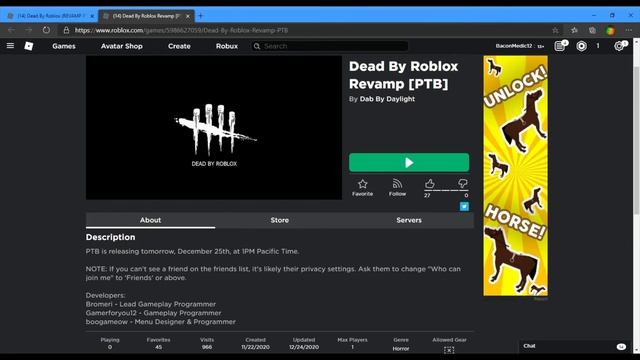Open the Games page

coord(64,46)
